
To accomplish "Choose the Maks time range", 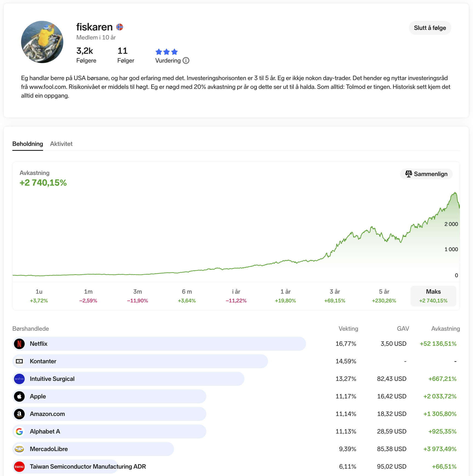I will coord(433,296).
